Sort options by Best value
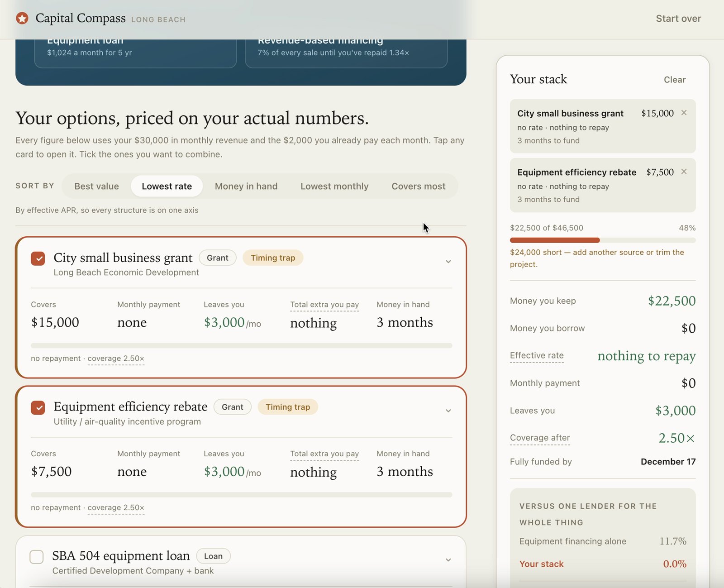The width and height of the screenshot is (724, 588). [96, 186]
